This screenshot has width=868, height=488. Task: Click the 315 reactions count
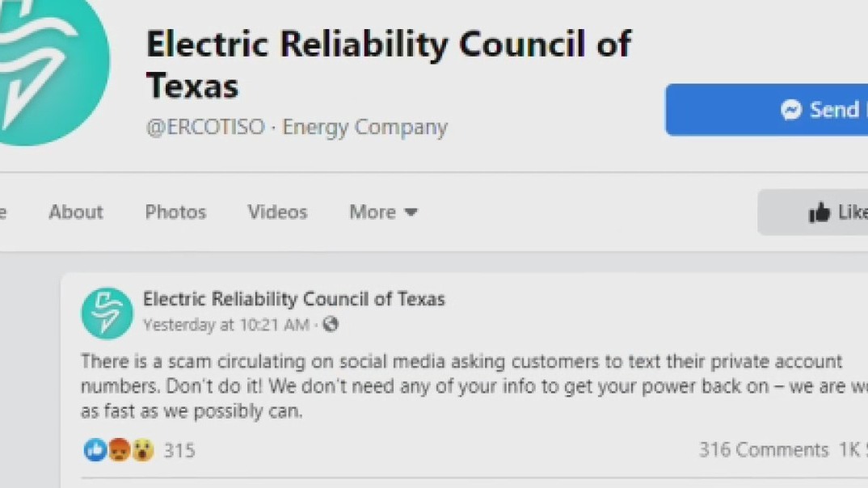pos(179,450)
